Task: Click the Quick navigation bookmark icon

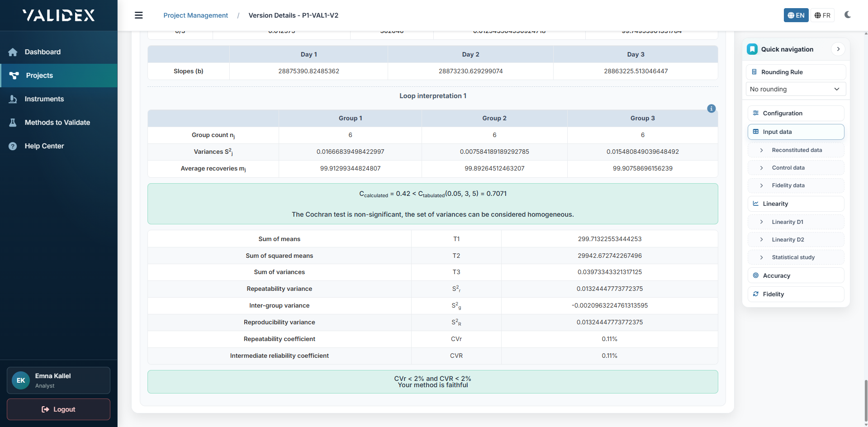Action: (x=752, y=49)
